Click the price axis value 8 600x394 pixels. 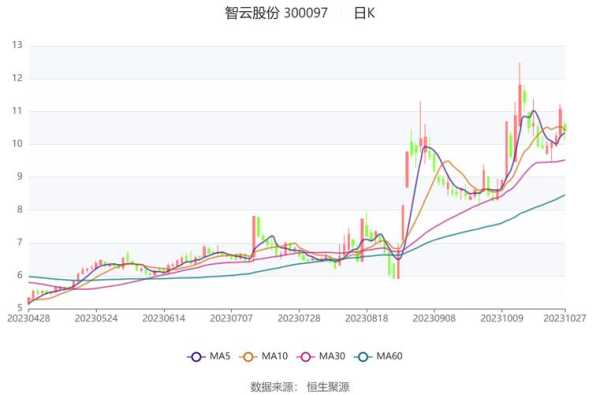[x=20, y=210]
